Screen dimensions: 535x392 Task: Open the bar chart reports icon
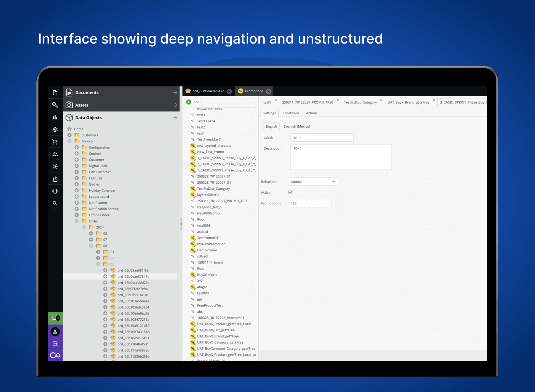tap(55, 117)
